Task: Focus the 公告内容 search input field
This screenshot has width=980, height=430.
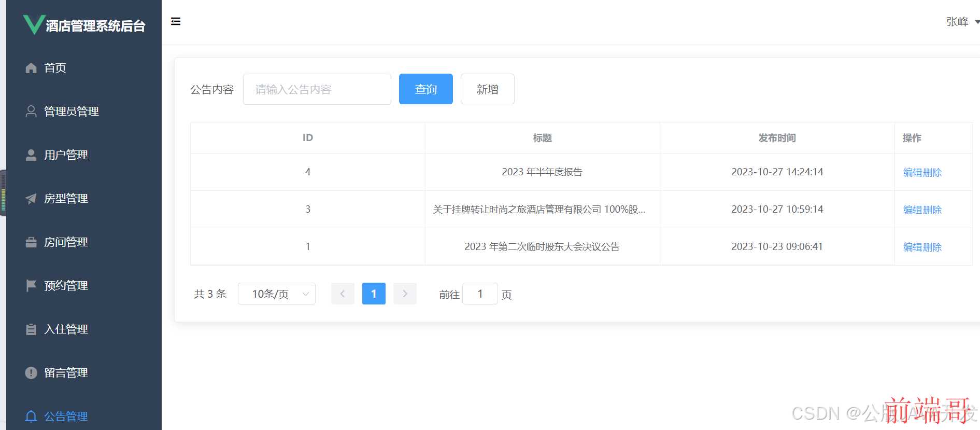Action: [x=317, y=89]
